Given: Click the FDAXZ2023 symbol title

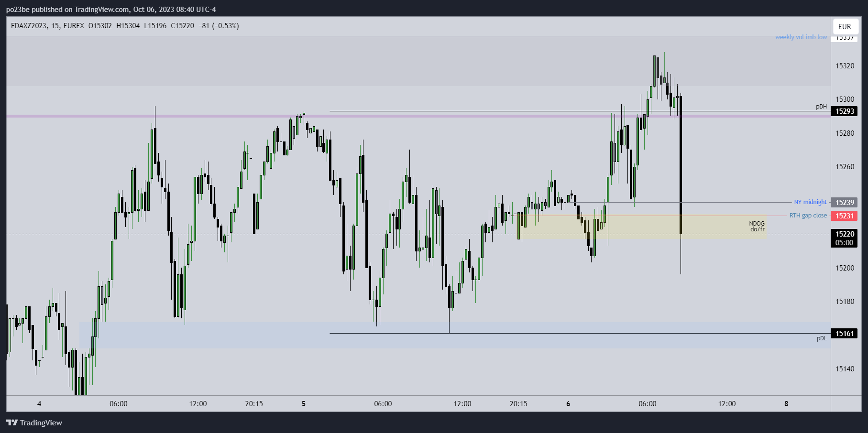Looking at the screenshot, I should click(29, 26).
